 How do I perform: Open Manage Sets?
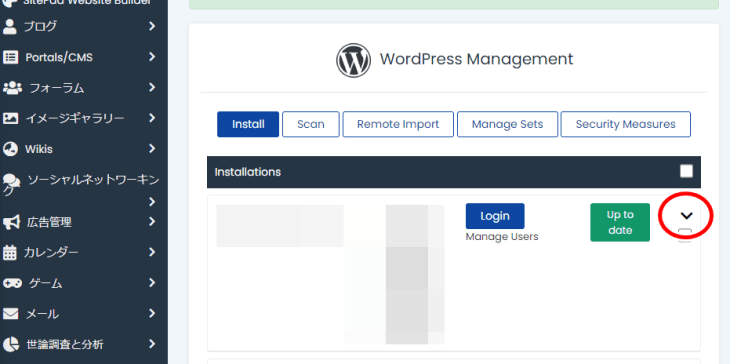[x=507, y=124]
